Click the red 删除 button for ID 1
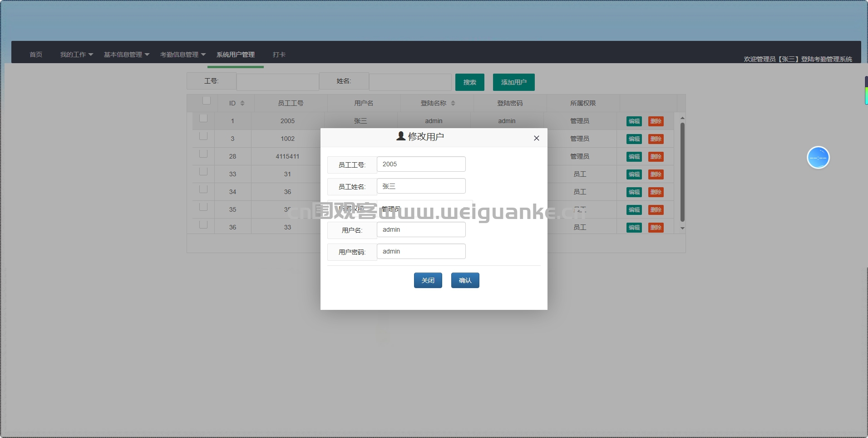The height and width of the screenshot is (438, 868). [x=656, y=121]
